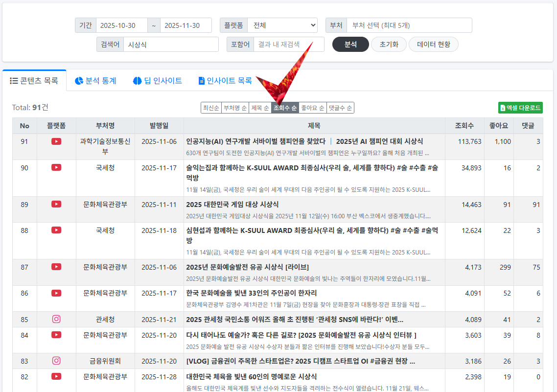557x392 pixels.
Task: Select the 댓글수 순 sort option
Action: [340, 107]
